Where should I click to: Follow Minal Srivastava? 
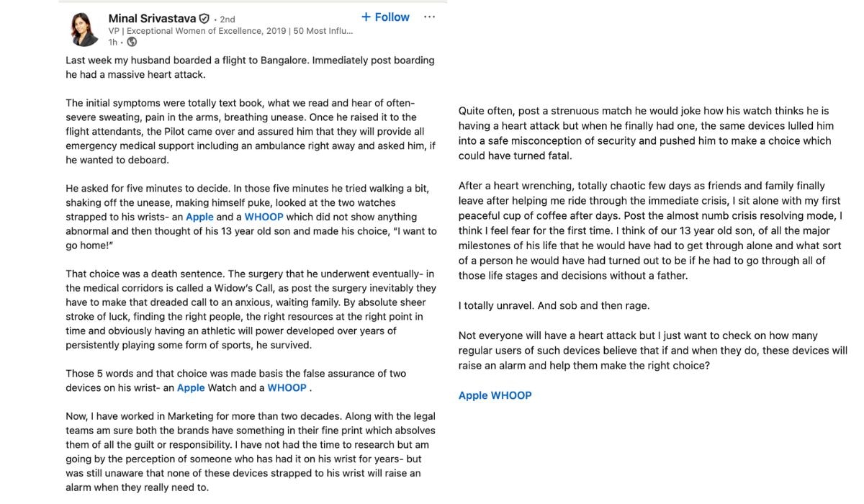point(385,17)
